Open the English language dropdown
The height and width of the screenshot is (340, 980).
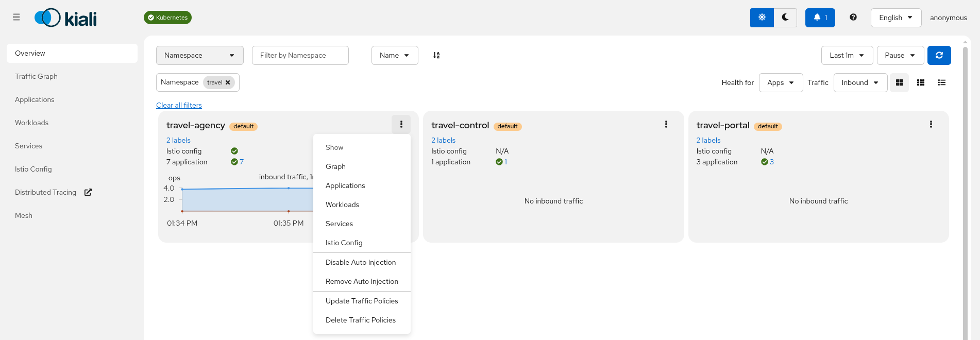click(x=895, y=18)
